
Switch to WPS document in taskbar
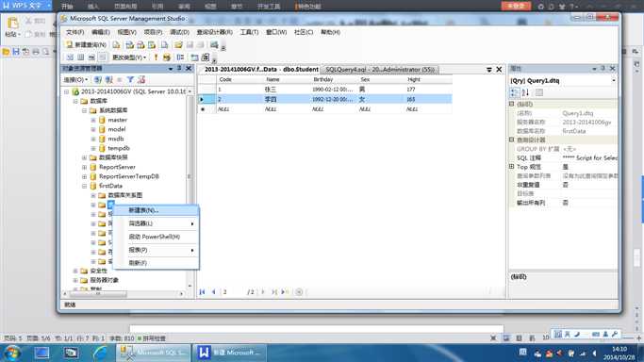coord(229,353)
